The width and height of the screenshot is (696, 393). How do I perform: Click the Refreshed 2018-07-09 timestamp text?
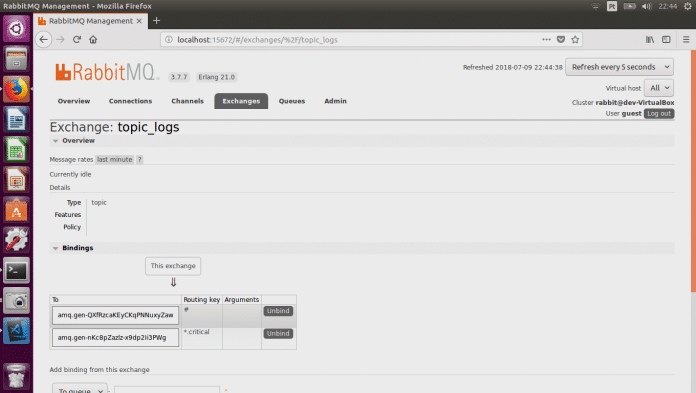(513, 67)
